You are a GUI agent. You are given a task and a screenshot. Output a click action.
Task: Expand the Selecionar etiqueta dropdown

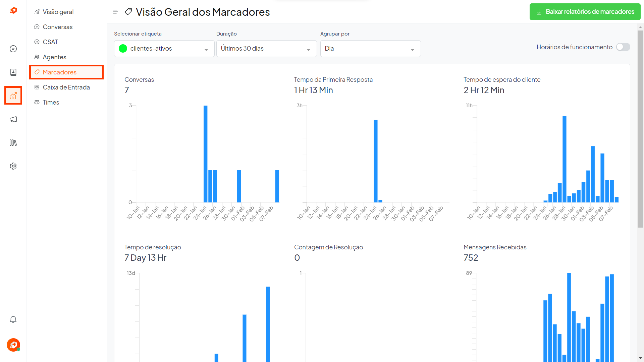(x=164, y=49)
